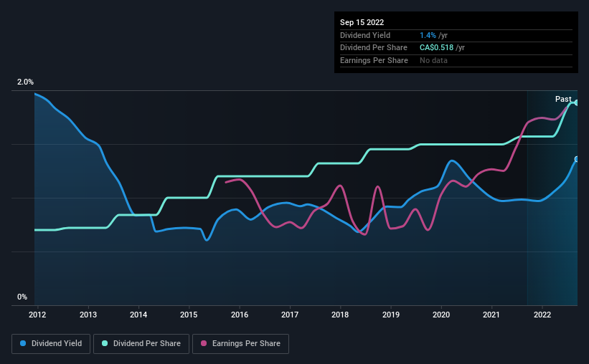Image resolution: width=589 pixels, height=364 pixels.
Task: Click the Earnings Per Share No data row
Action: point(456,60)
